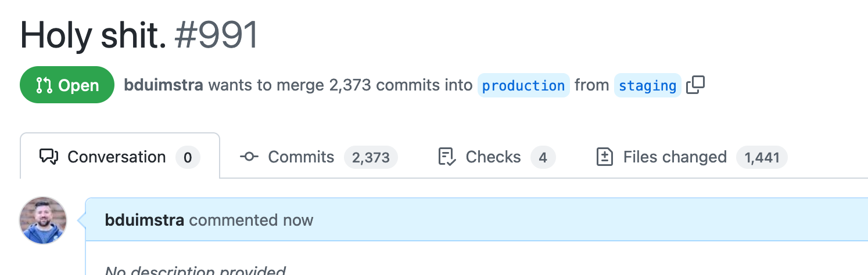Click the "now" comment timestamp
This screenshot has height=275, width=868.
point(298,220)
